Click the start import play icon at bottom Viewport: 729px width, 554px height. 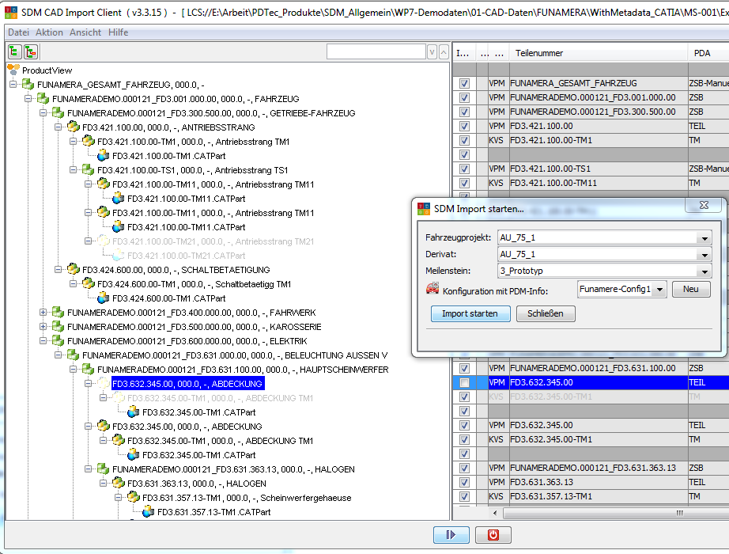point(451,535)
